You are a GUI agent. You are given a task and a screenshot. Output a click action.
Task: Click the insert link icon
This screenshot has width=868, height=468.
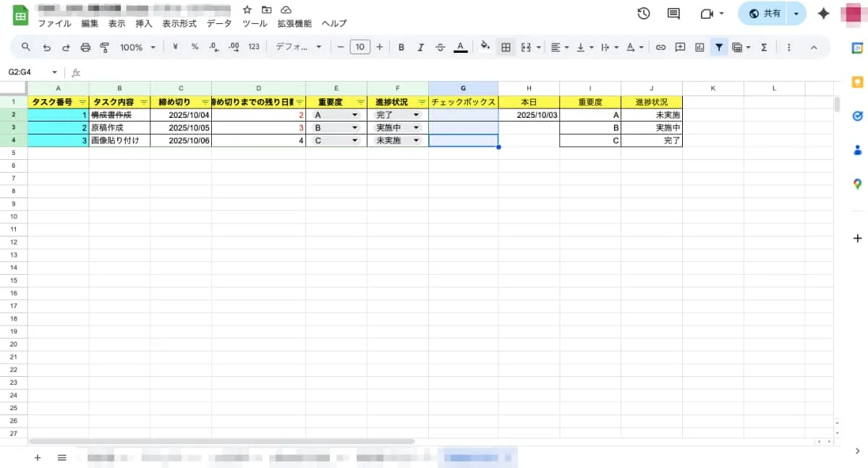(x=660, y=47)
